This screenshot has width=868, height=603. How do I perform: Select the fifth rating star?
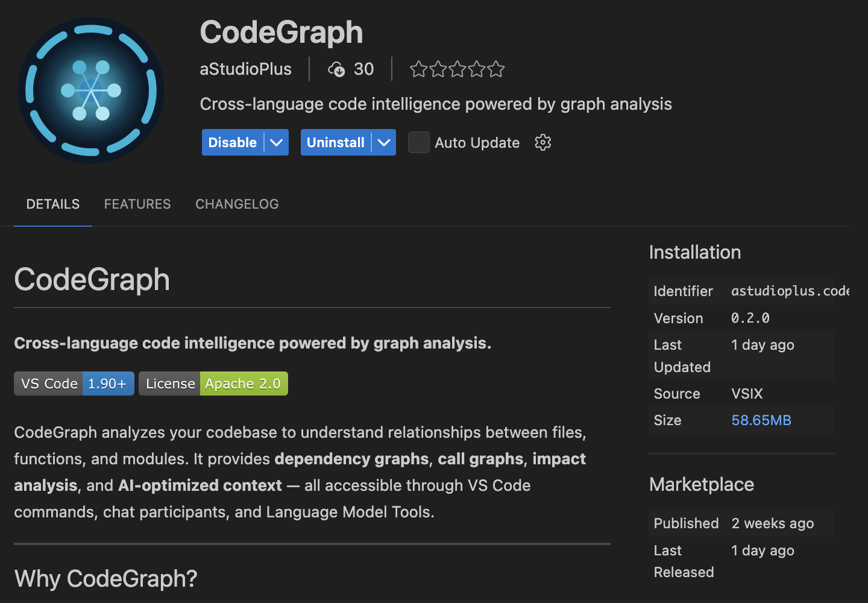[495, 69]
